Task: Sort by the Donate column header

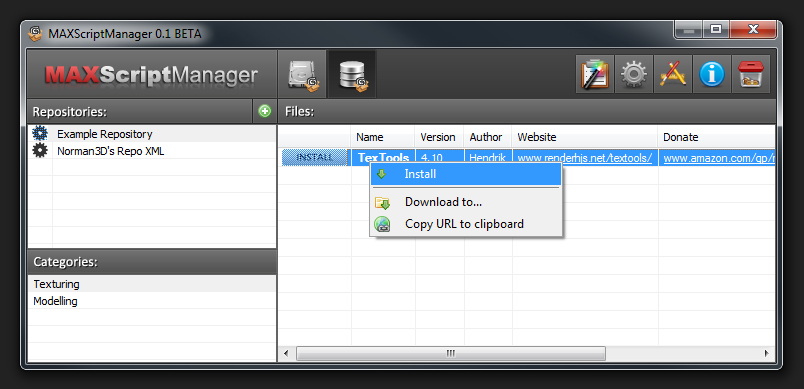Action: pos(716,137)
